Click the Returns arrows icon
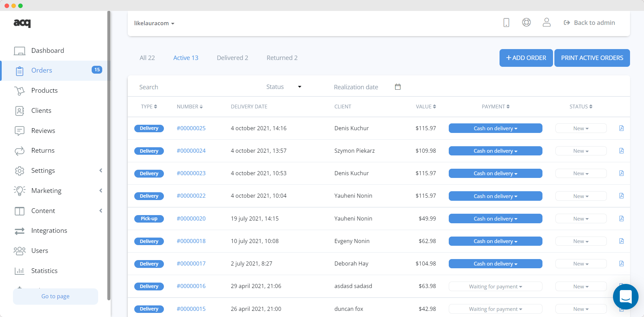This screenshot has width=644, height=317. [x=19, y=151]
